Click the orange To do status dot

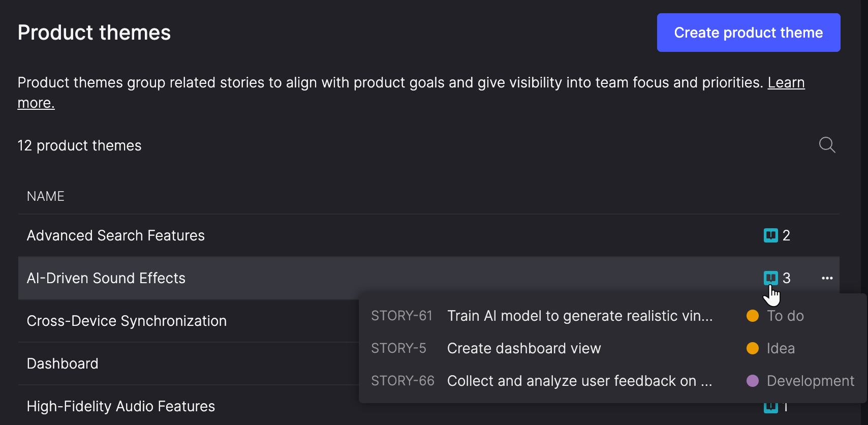click(752, 316)
